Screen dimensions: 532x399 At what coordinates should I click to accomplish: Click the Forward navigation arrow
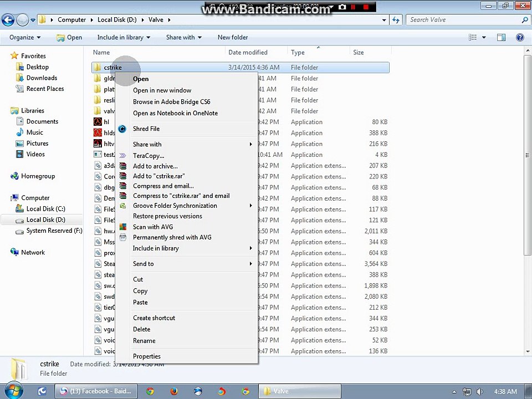tap(22, 20)
